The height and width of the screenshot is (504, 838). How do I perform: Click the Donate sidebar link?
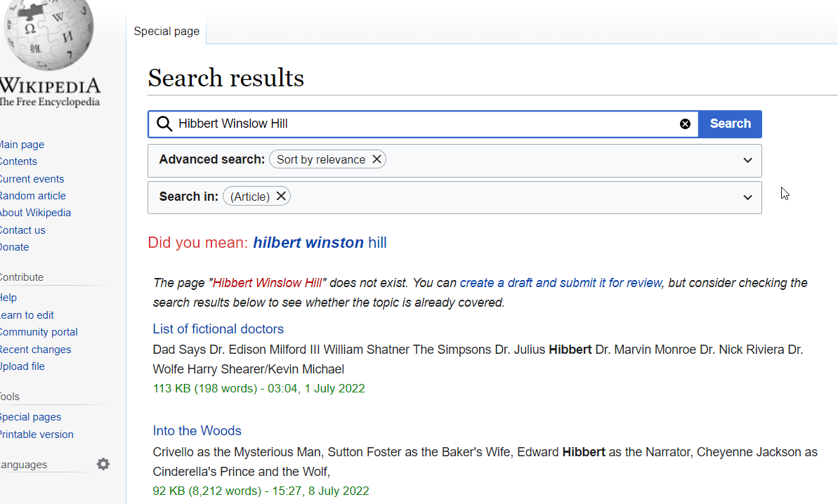click(15, 247)
